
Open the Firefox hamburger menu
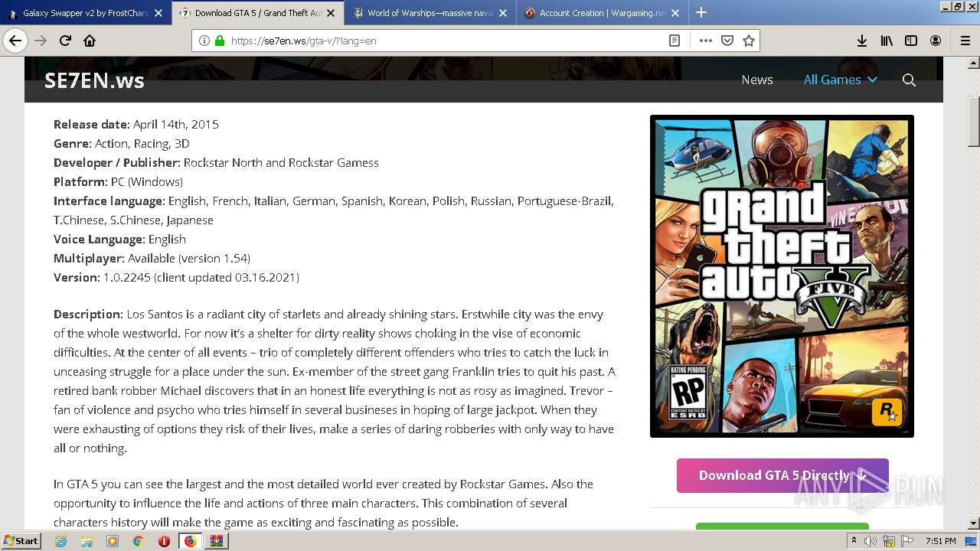tap(965, 41)
